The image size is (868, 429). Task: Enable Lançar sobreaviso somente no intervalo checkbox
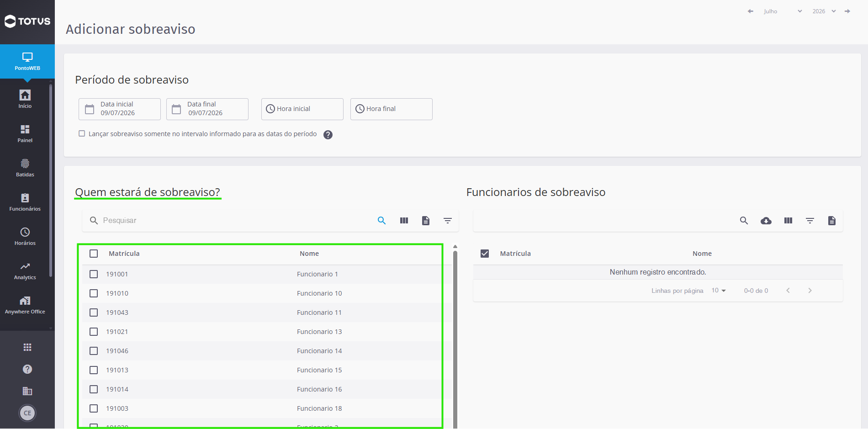pyautogui.click(x=82, y=133)
